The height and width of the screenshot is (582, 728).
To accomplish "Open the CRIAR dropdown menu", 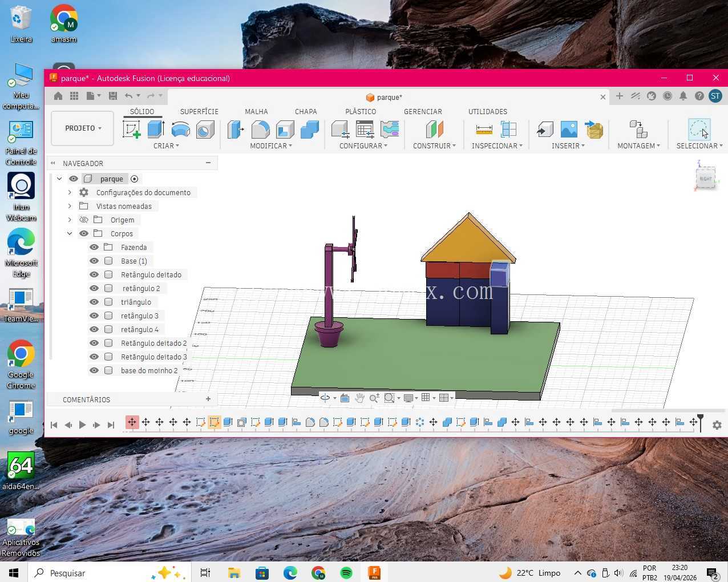I will [166, 145].
